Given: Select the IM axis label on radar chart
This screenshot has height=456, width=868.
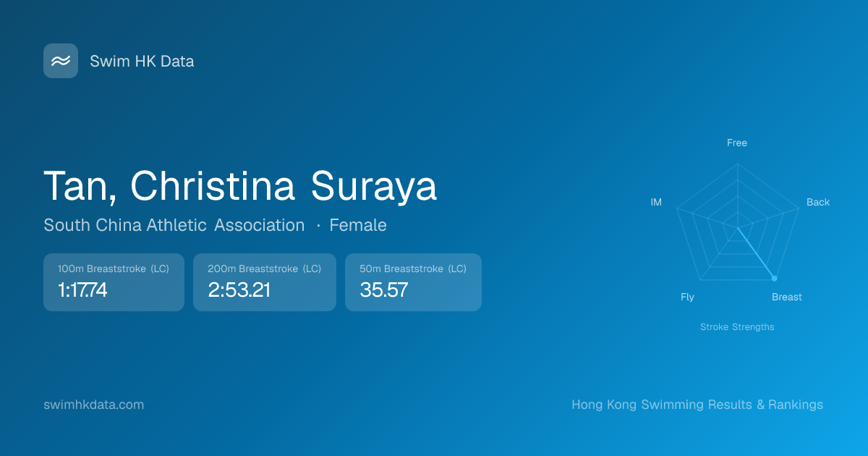Looking at the screenshot, I should [x=656, y=203].
